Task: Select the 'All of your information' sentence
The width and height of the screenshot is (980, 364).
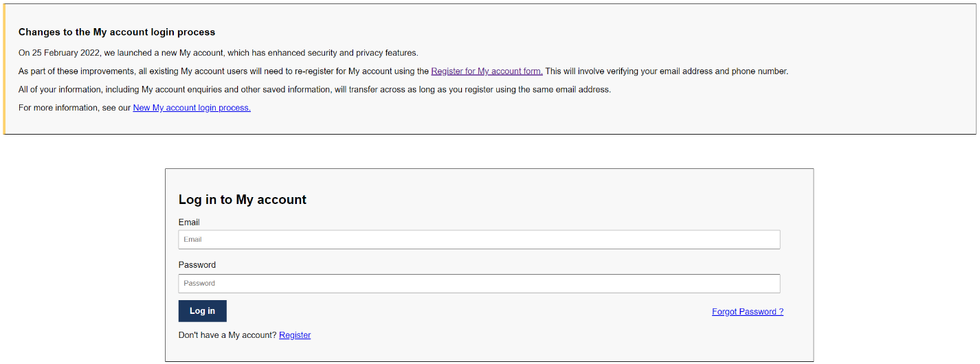Action: 315,89
